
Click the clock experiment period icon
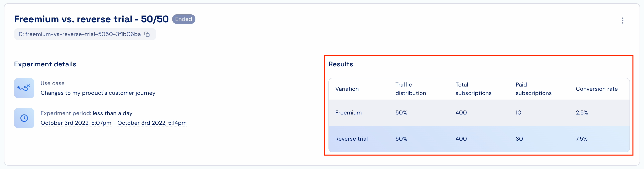(24, 118)
